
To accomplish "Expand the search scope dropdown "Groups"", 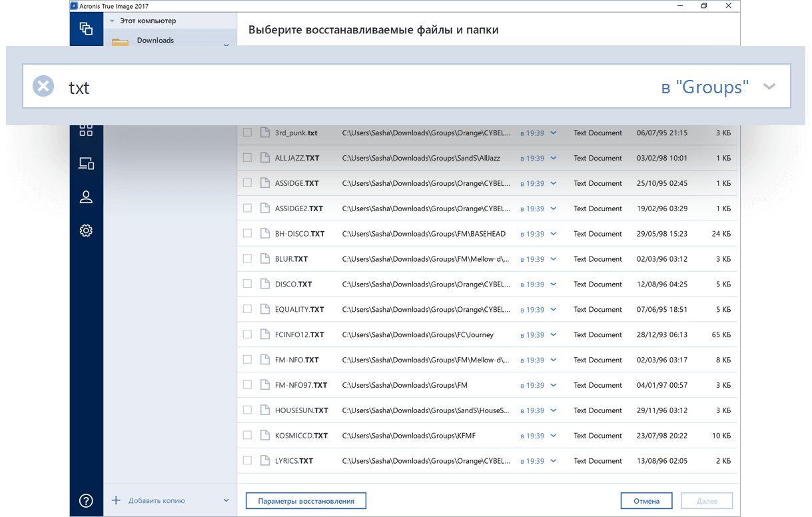I will click(769, 87).
